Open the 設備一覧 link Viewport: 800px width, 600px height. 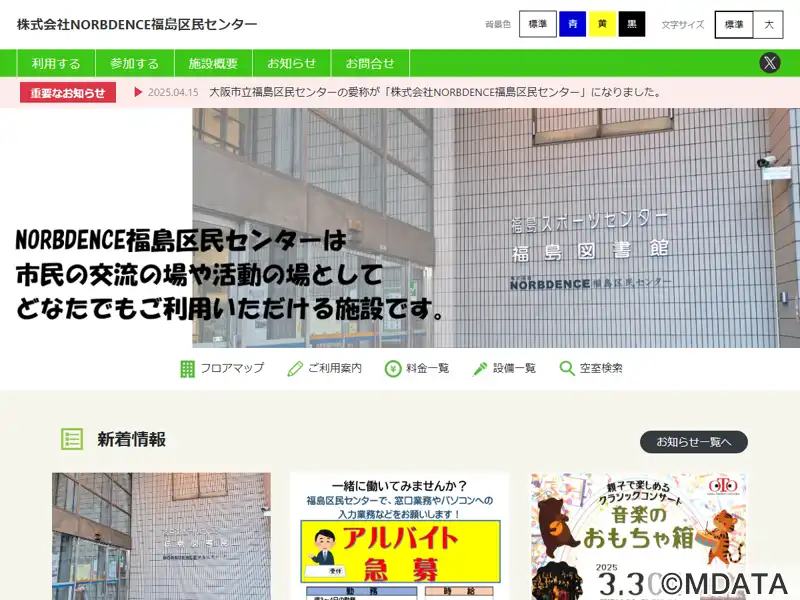(514, 368)
